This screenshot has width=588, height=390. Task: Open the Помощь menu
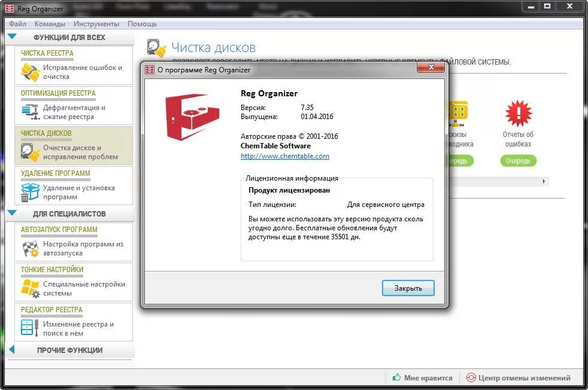tap(142, 23)
